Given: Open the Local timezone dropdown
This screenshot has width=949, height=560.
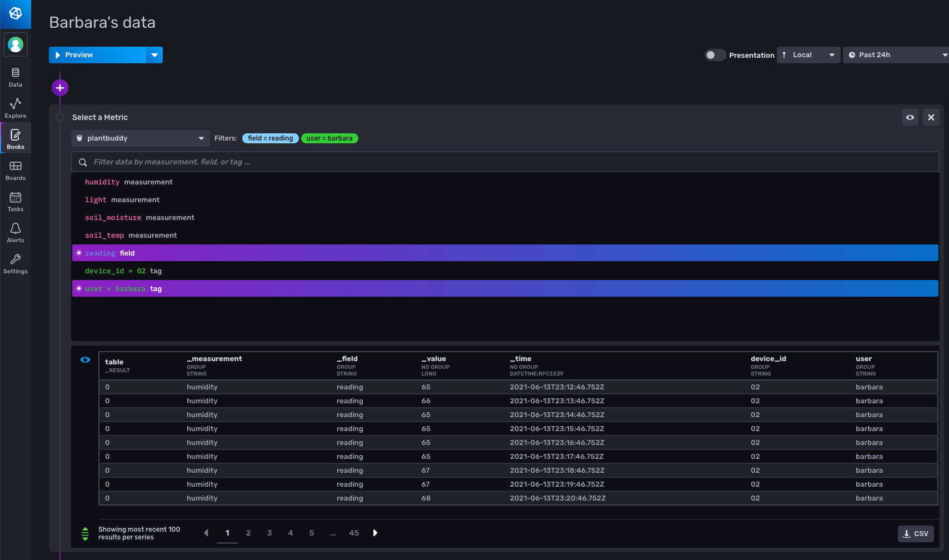Looking at the screenshot, I should point(808,55).
